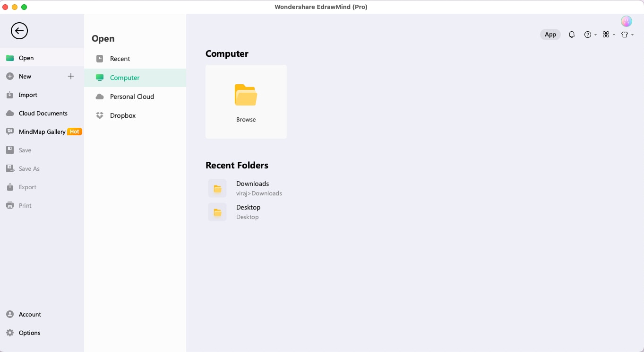644x352 pixels.
Task: Open the MindMap Gallery
Action: click(42, 132)
